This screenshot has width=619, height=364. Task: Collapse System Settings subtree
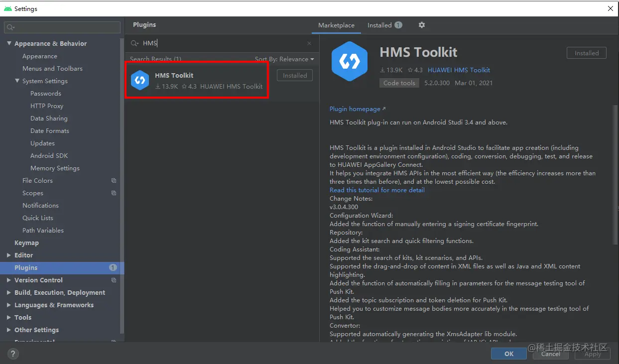pyautogui.click(x=17, y=81)
